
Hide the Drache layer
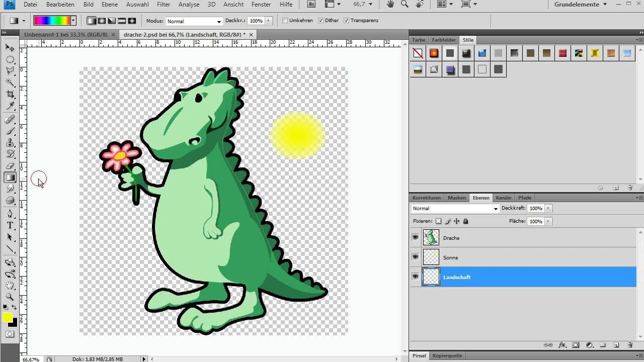[x=415, y=237]
